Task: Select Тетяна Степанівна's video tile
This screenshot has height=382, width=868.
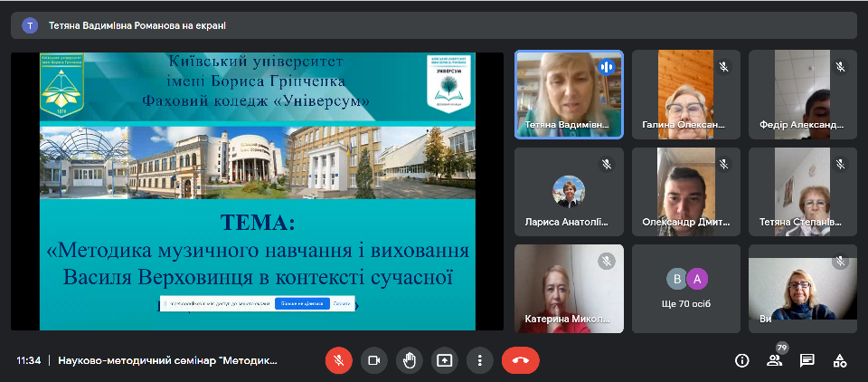Action: coord(803,192)
